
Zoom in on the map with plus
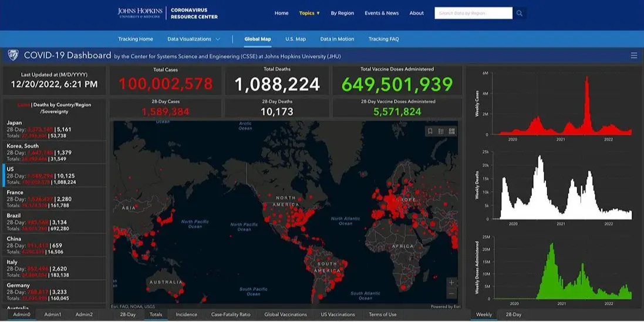(x=451, y=283)
